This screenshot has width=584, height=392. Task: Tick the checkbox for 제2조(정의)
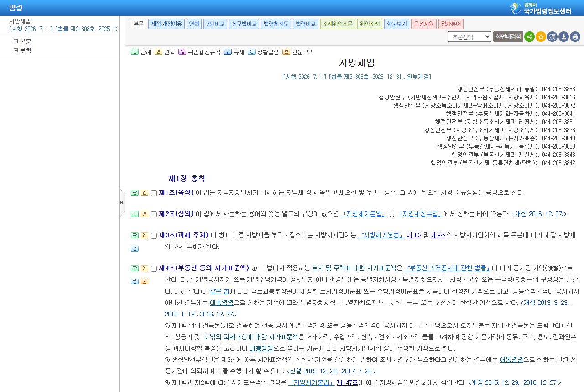click(x=154, y=214)
